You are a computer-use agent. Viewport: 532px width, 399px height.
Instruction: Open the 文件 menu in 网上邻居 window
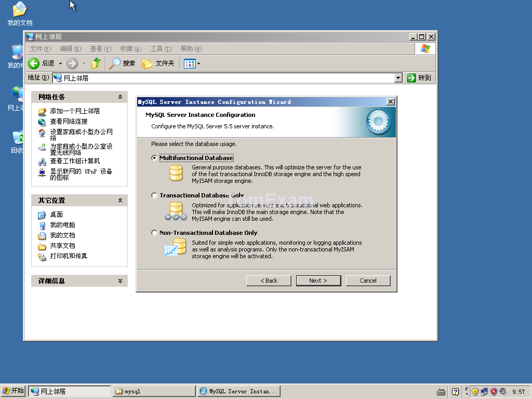click(x=41, y=49)
